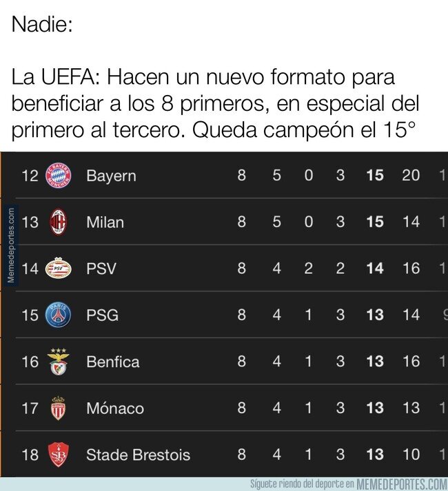The height and width of the screenshot is (491, 448).
Task: Open the Stade Brestois team name
Action: (x=138, y=455)
